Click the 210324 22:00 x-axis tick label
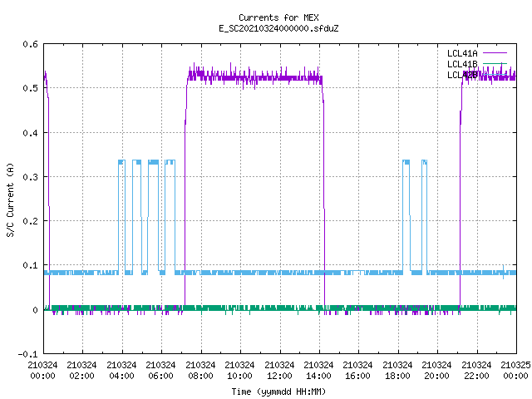The height and width of the screenshot is (399, 532). pos(476,371)
